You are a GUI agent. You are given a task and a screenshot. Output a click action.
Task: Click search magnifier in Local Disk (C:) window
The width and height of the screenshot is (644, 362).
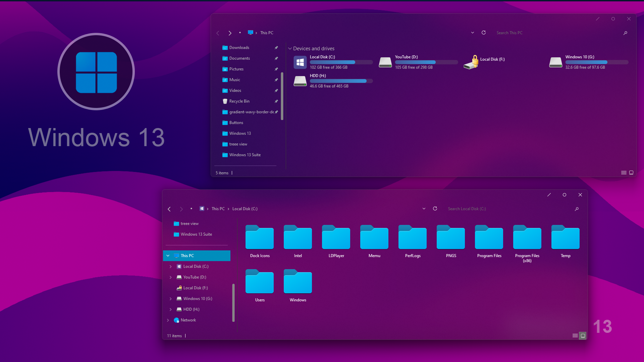577,209
